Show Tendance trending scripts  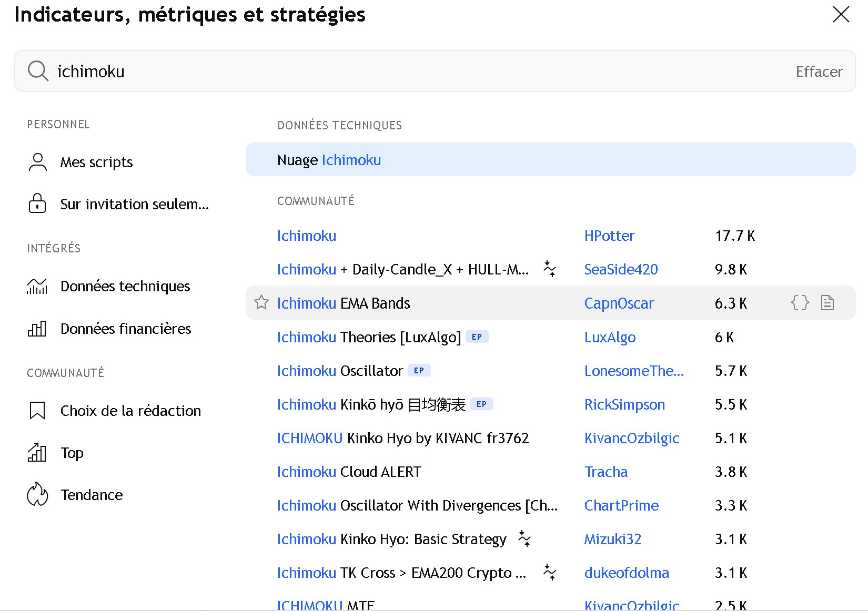92,495
